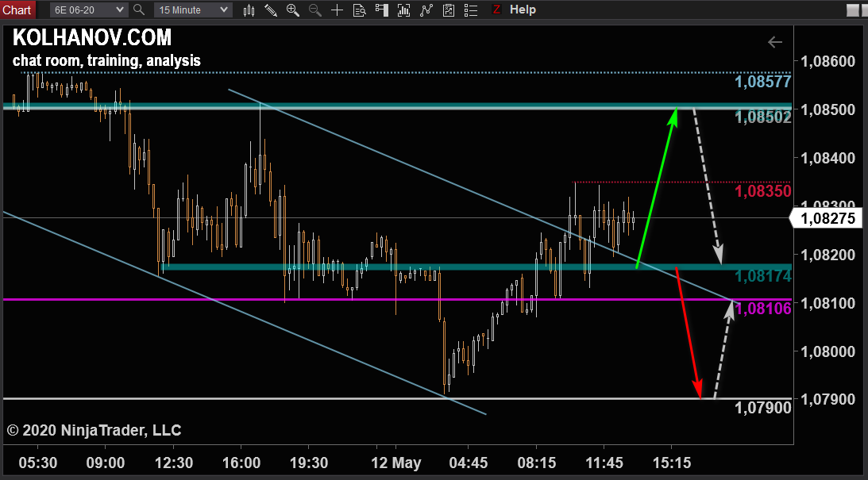Search instruments with the magnifier icon

point(139,10)
